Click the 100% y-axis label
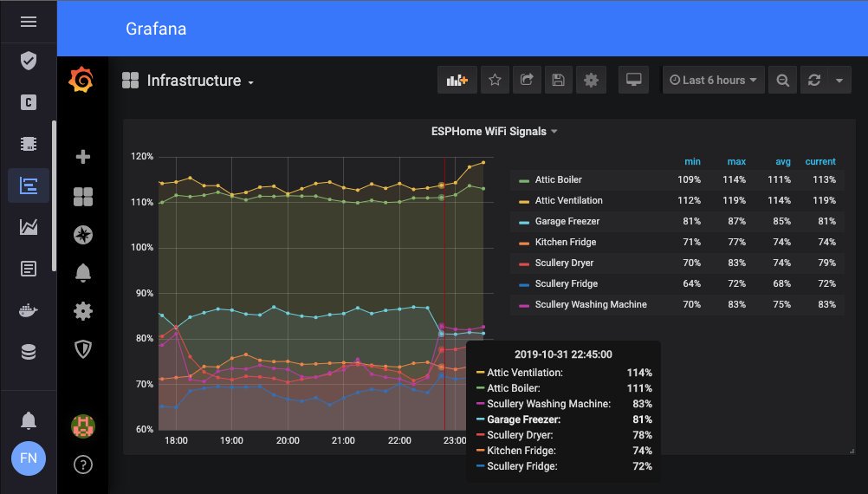868x494 pixels. point(142,248)
